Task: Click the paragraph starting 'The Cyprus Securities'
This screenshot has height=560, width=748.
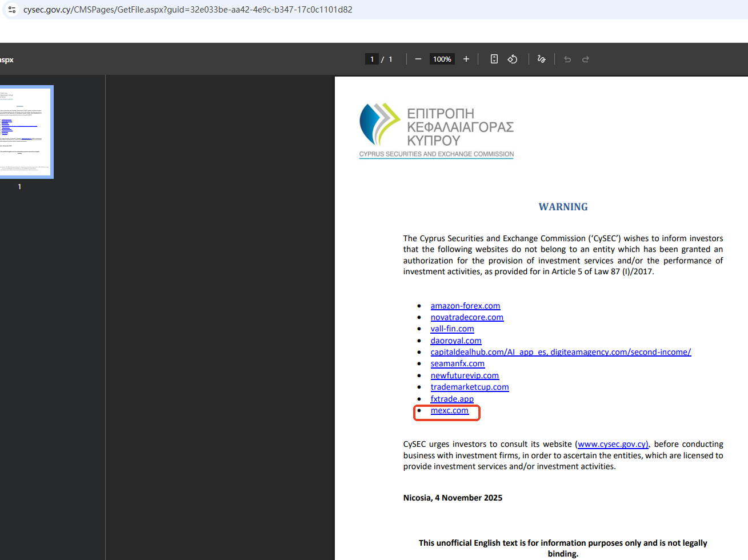Action: pos(563,255)
